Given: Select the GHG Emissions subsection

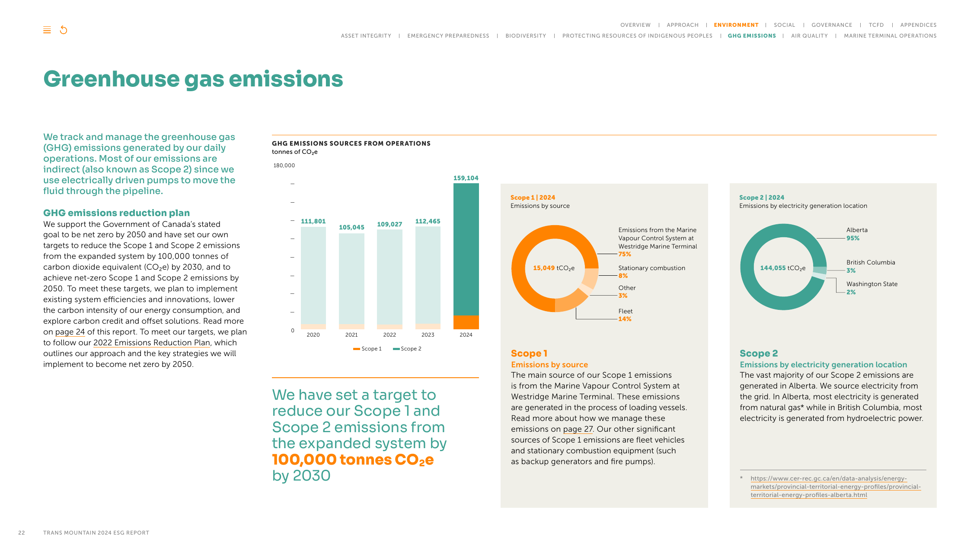Looking at the screenshot, I should 752,36.
